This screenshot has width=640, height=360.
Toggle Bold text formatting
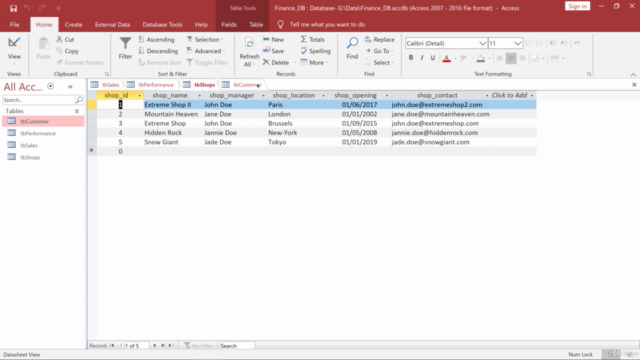(x=411, y=58)
